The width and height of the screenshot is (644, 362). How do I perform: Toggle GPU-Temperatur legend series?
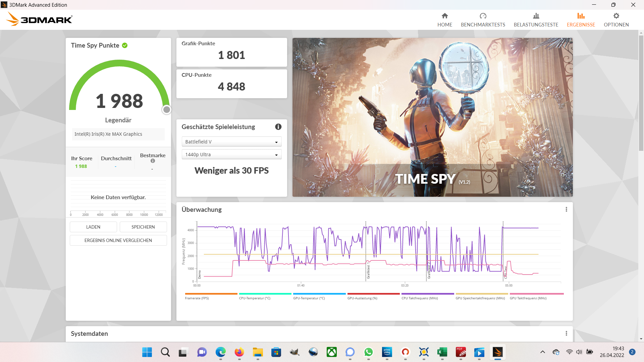[x=309, y=298]
